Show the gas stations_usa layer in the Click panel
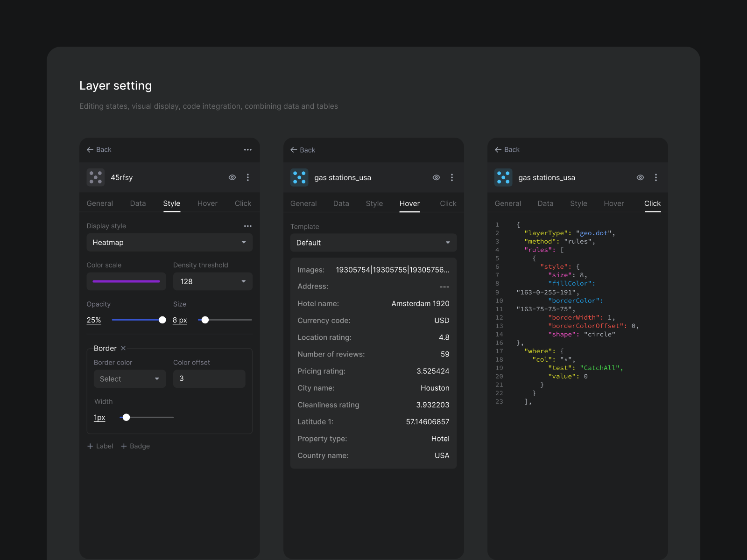Screen dimensions: 747x560 click(640, 177)
